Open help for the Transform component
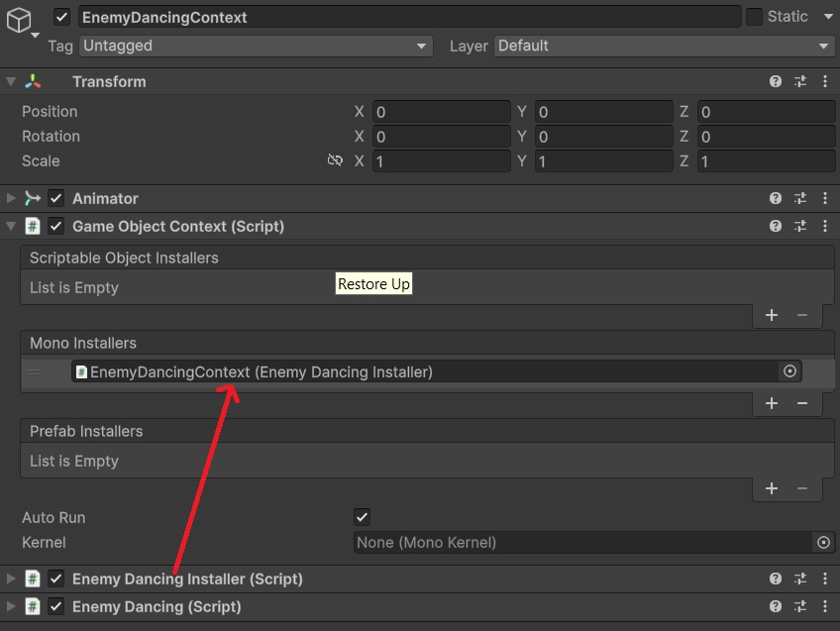 [776, 82]
